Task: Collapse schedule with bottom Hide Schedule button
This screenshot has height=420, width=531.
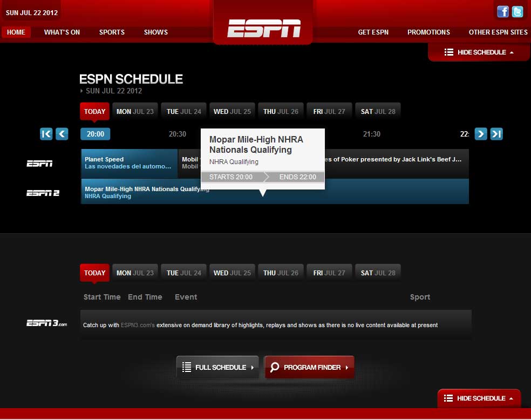Action: pos(479,398)
